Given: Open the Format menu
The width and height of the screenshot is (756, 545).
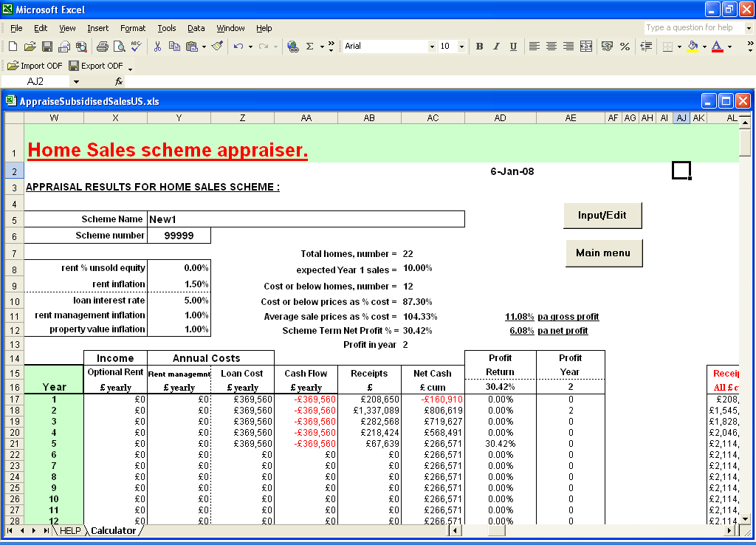Looking at the screenshot, I should [133, 28].
